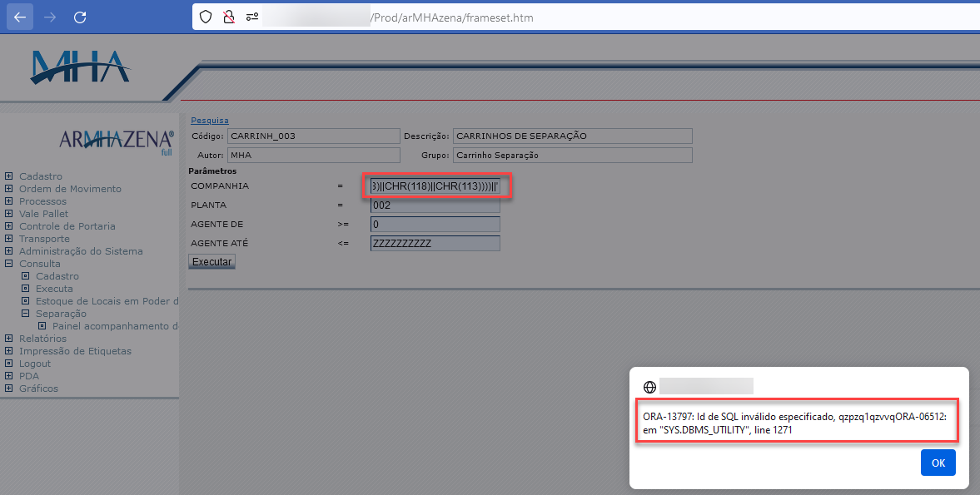Open the Pesquisa link

[x=209, y=121]
